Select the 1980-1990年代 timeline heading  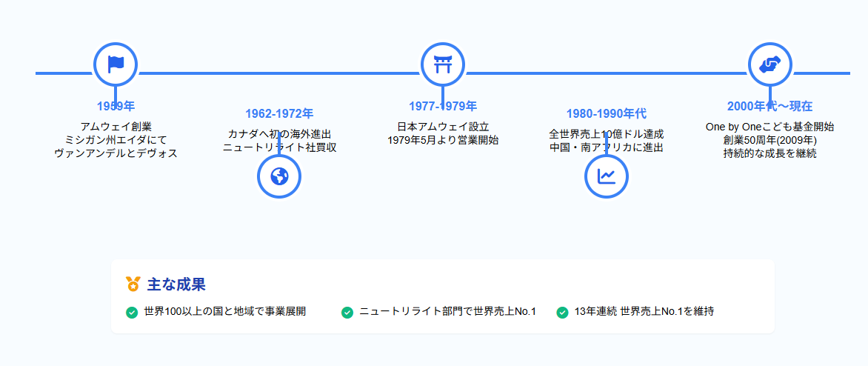606,113
